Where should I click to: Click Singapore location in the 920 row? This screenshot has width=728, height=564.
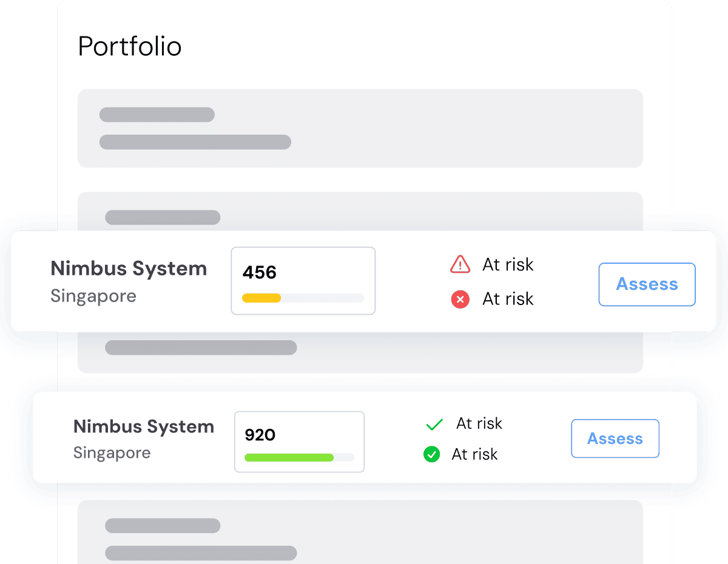112,453
